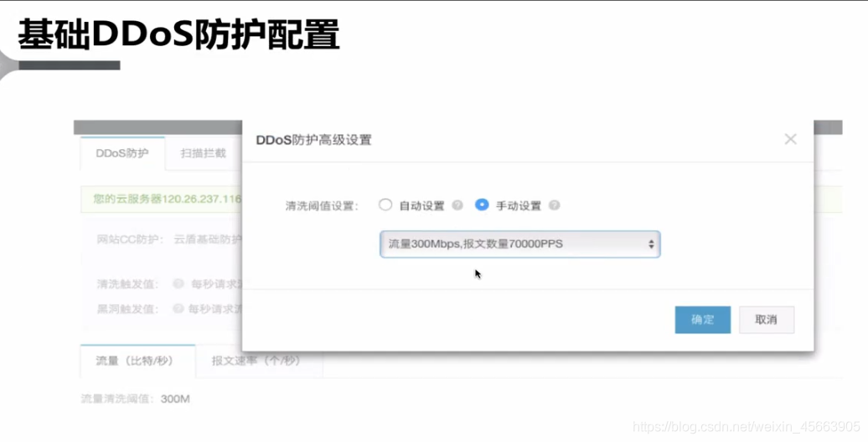Select the 自动设置 radio option
The width and height of the screenshot is (868, 442).
click(x=385, y=205)
